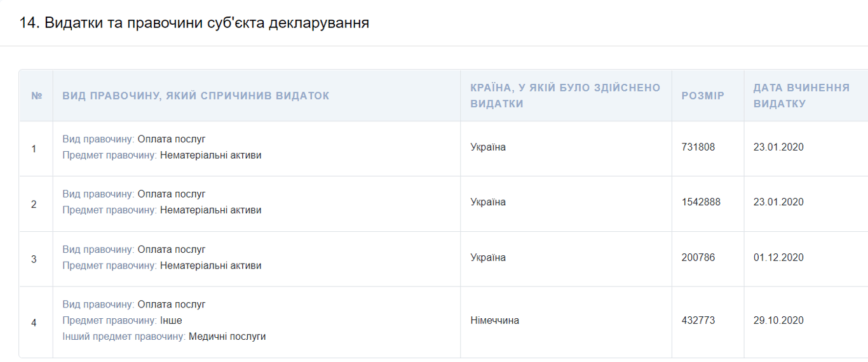Screen dimensions: 868x362
Task: Click the "Країна, у якій було здійснено видатки" header
Action: [x=565, y=95]
